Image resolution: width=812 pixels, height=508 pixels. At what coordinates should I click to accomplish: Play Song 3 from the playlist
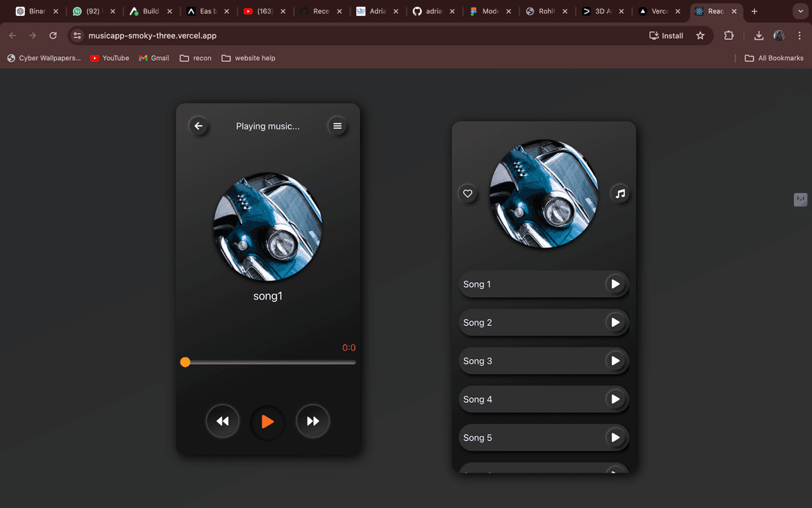pyautogui.click(x=616, y=361)
